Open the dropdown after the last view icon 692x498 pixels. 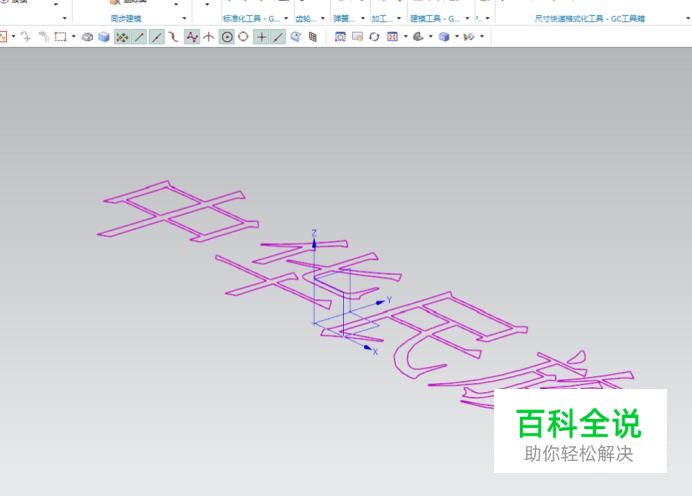tap(482, 36)
